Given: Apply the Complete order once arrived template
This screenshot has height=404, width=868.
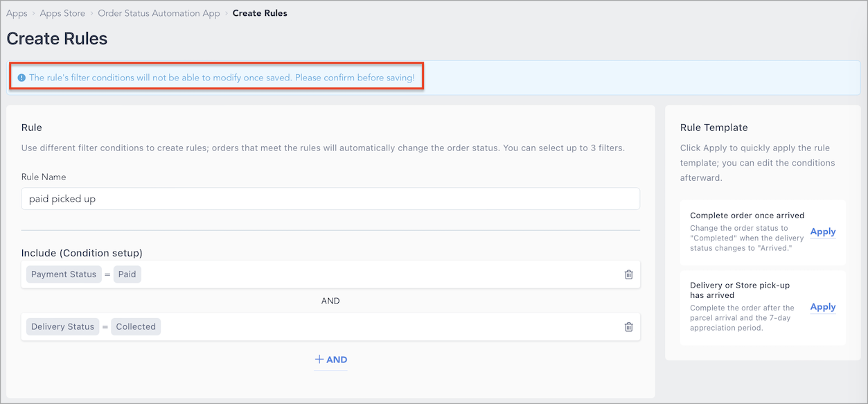Looking at the screenshot, I should [823, 232].
